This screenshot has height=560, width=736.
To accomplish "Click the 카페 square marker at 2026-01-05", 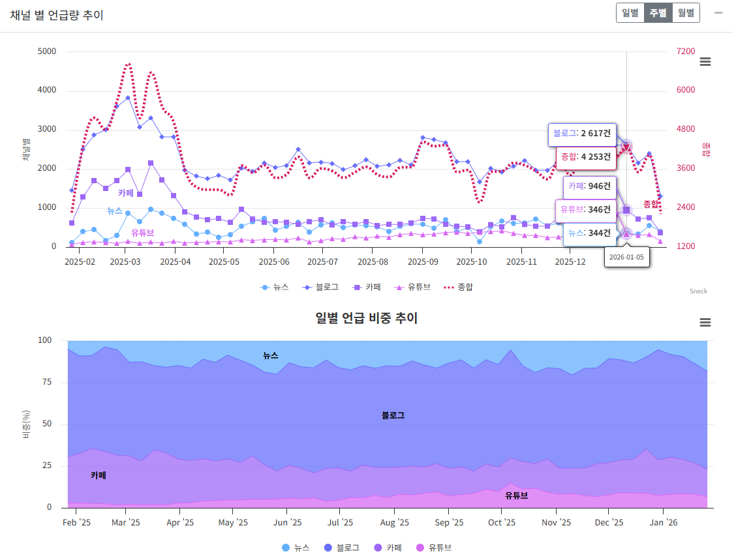I will [x=626, y=210].
